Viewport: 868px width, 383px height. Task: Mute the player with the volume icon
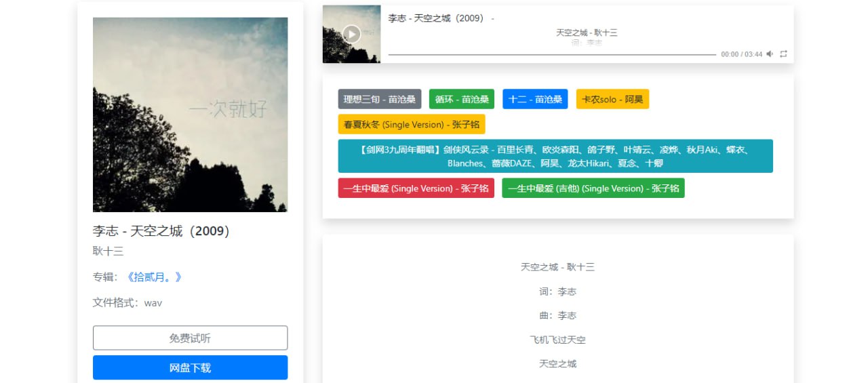click(770, 54)
